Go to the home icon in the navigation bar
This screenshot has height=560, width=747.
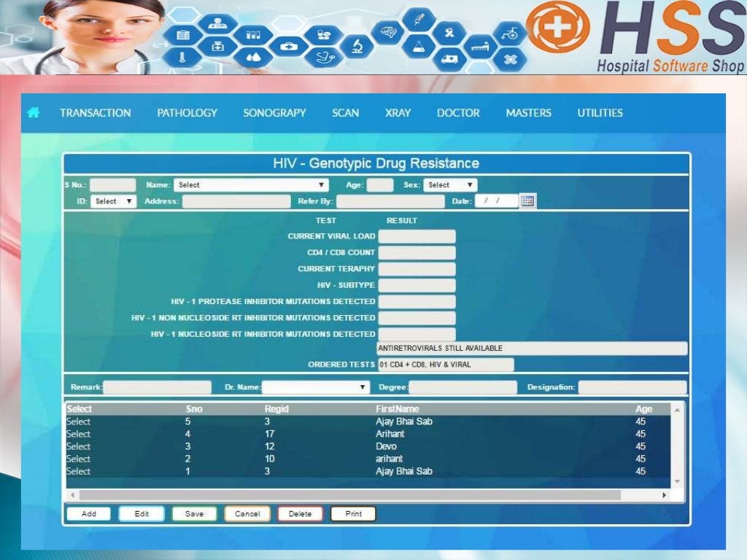pos(33,113)
